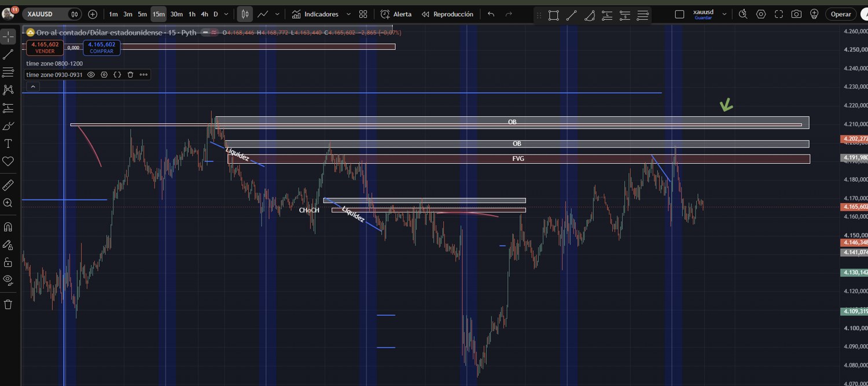Select the 15m timeframe
This screenshot has height=386, width=868.
pos(159,14)
